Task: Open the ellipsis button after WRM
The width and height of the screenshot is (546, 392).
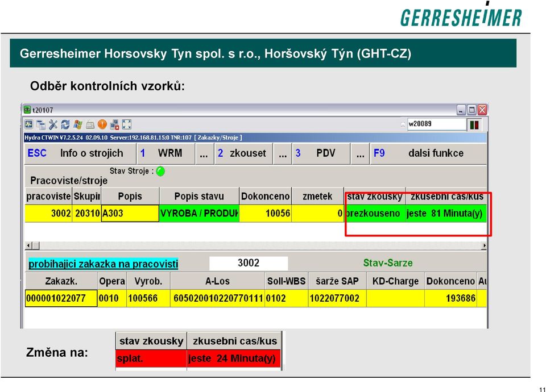Action: click(x=204, y=153)
